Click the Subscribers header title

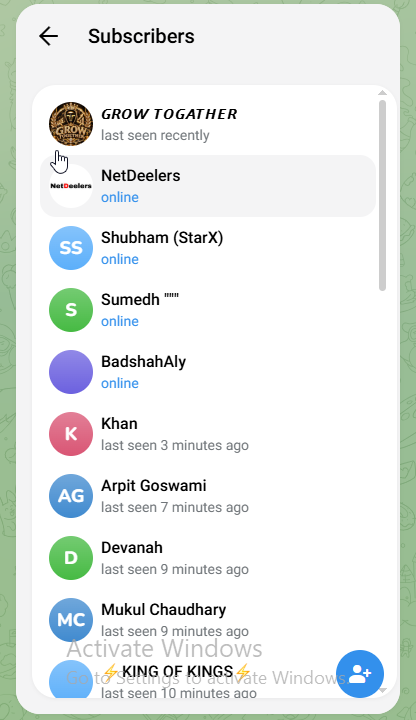141,36
